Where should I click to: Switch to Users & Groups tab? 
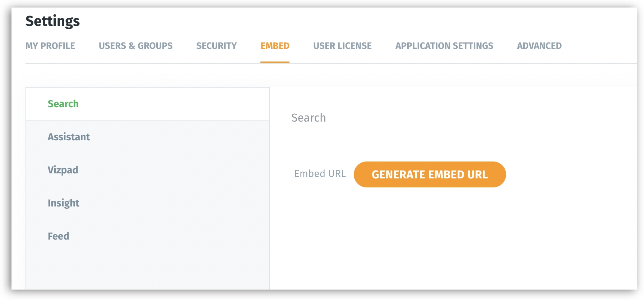tap(135, 46)
